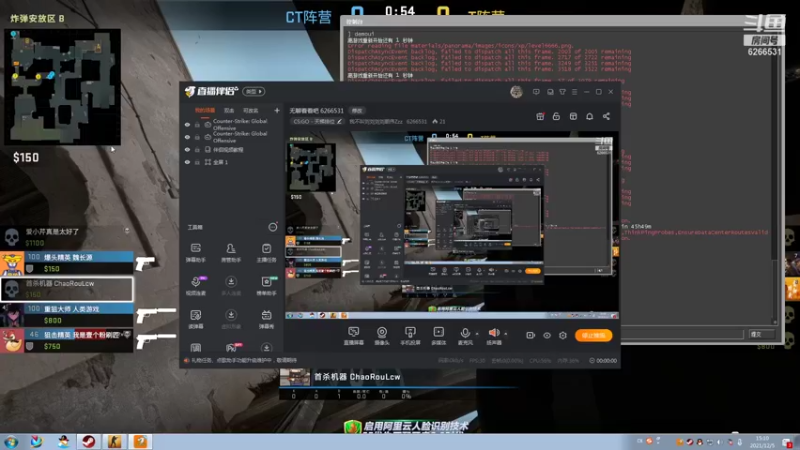This screenshot has width=800, height=450.
Task: Hide second Counter-Strike: Global Offensive source
Action: tap(187, 137)
